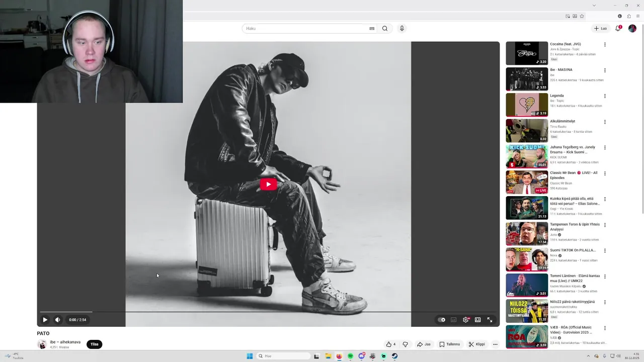Open Steam from the taskbar
The height and width of the screenshot is (362, 644).
click(x=394, y=356)
